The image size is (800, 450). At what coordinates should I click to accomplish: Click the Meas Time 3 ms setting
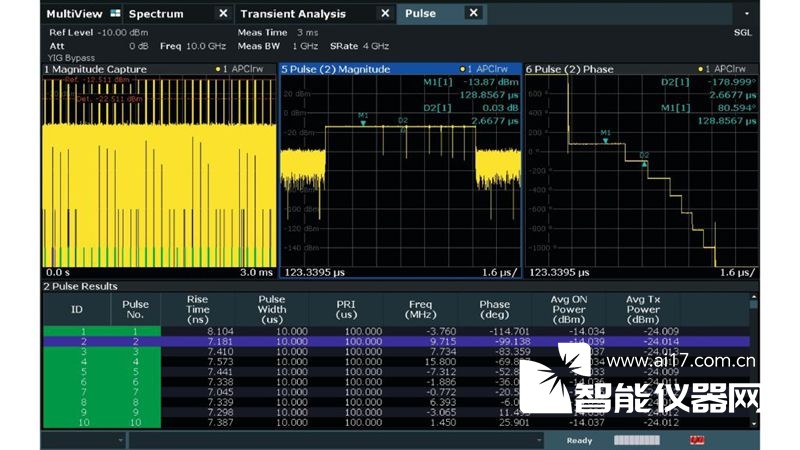(x=278, y=33)
